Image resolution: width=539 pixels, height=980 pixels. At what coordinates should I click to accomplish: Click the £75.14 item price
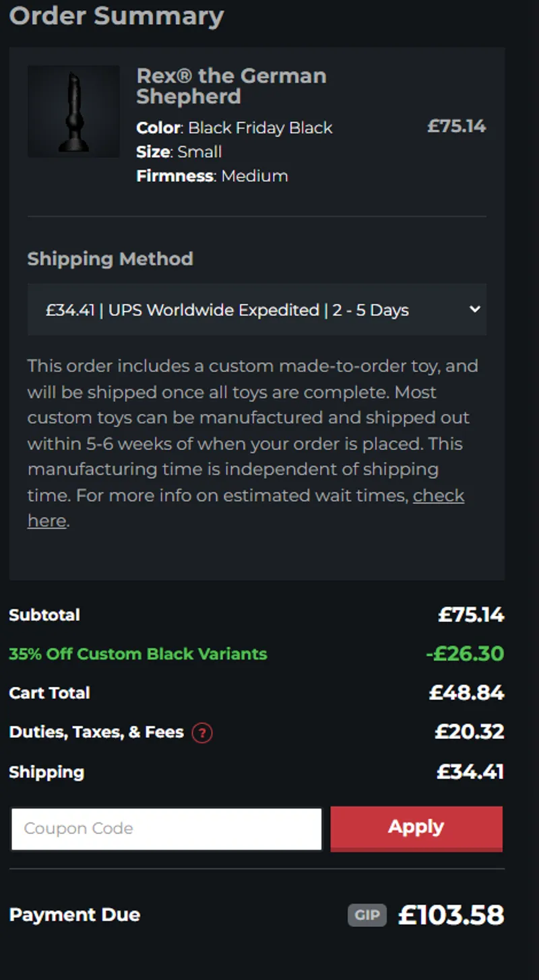coord(456,127)
